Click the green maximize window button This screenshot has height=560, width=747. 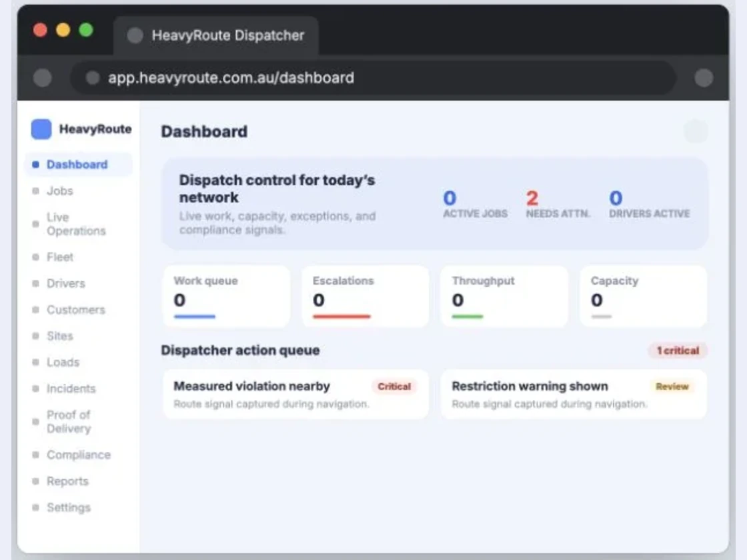(86, 30)
